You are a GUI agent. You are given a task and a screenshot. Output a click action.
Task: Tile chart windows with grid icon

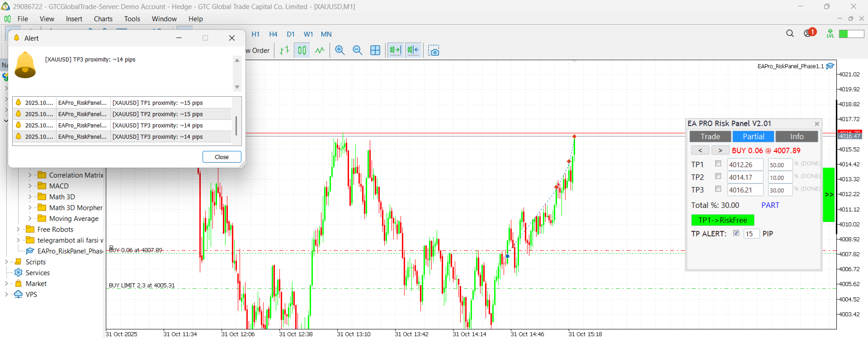click(x=375, y=51)
